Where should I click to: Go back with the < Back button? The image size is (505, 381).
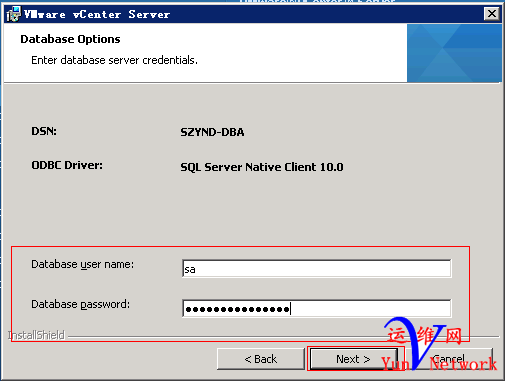click(261, 359)
